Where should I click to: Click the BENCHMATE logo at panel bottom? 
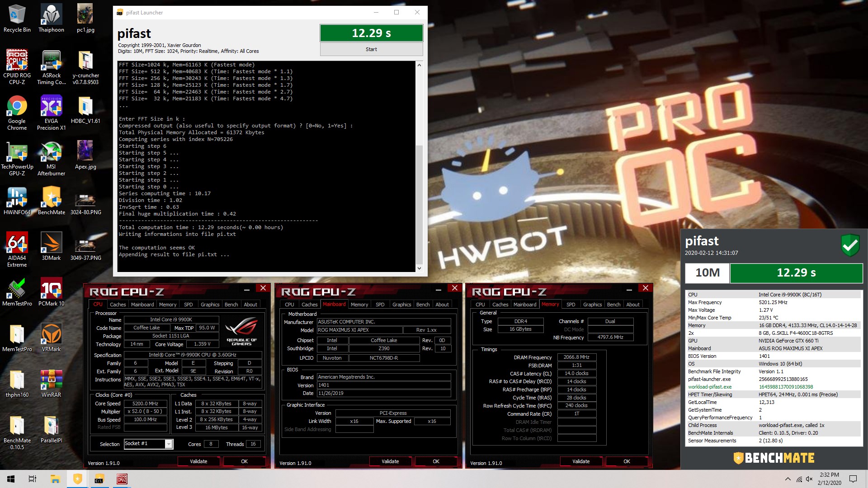coord(774,458)
